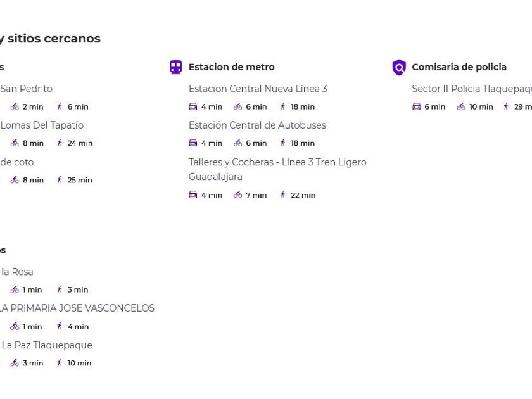This screenshot has height=399, width=532.
Task: Click the Comisaria de policia heading
Action: 459,67
